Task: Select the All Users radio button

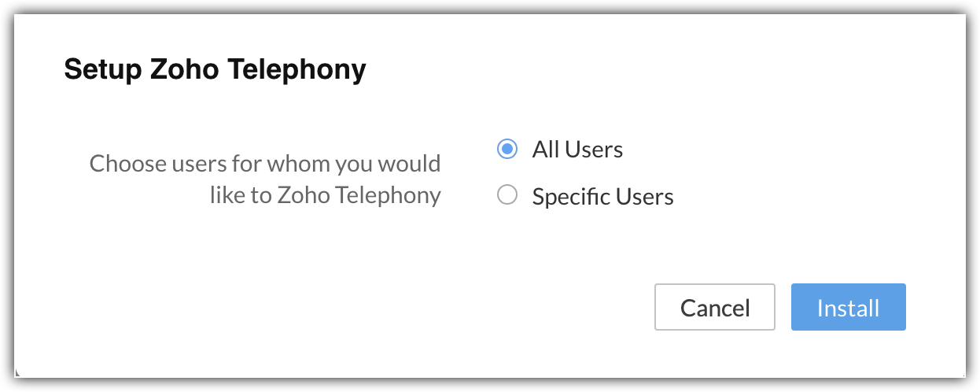Action: point(507,149)
